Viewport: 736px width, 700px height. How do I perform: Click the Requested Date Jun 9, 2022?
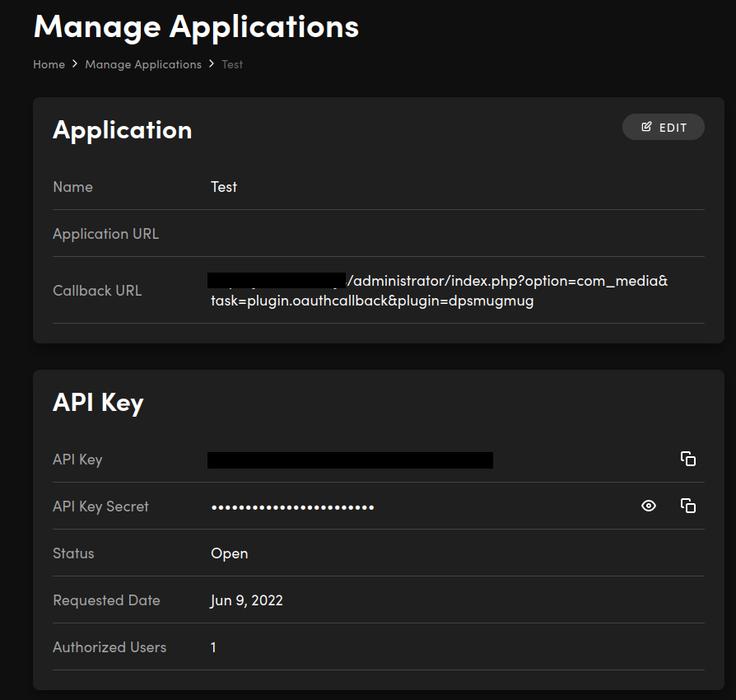[x=246, y=600]
